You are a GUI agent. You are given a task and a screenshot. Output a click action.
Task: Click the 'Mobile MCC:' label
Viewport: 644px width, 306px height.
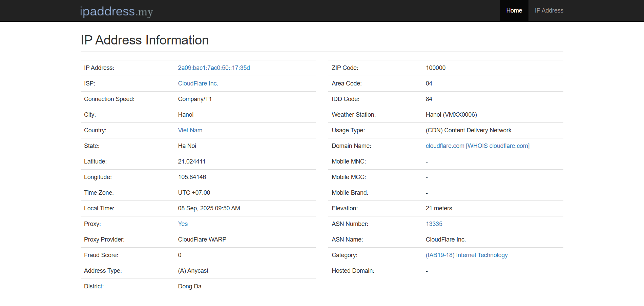349,177
